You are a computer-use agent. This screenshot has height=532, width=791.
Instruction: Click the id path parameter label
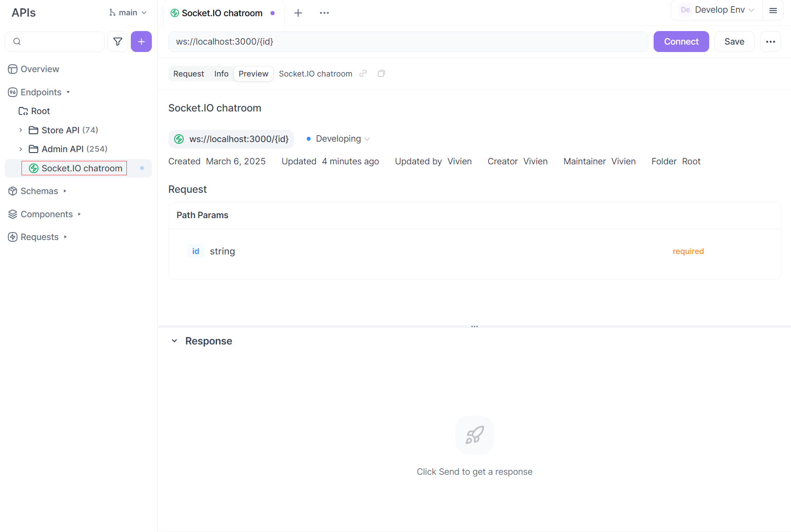click(x=196, y=251)
